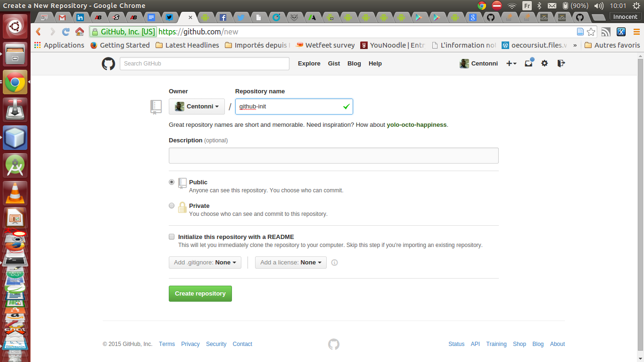Open the About footer link
The height and width of the screenshot is (362, 644).
(557, 344)
